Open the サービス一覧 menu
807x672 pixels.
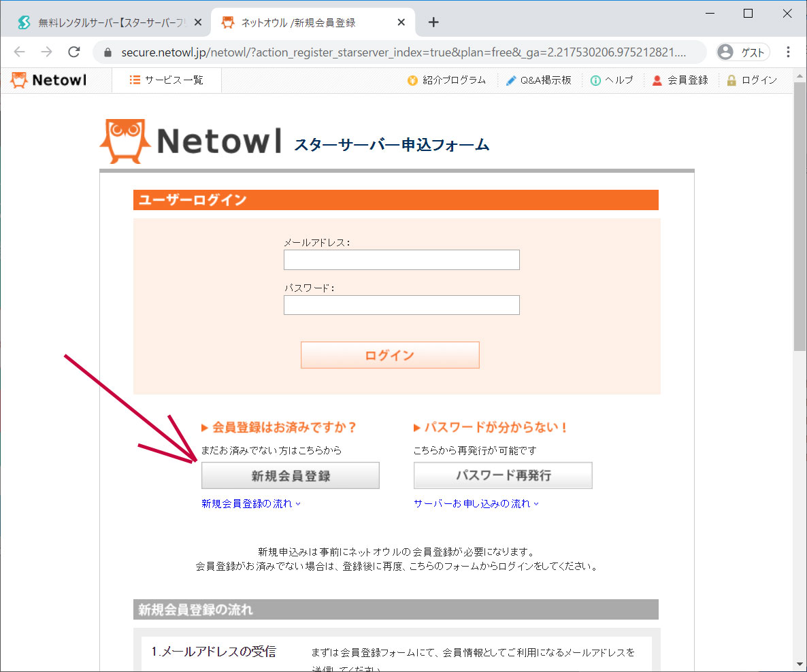(x=167, y=80)
